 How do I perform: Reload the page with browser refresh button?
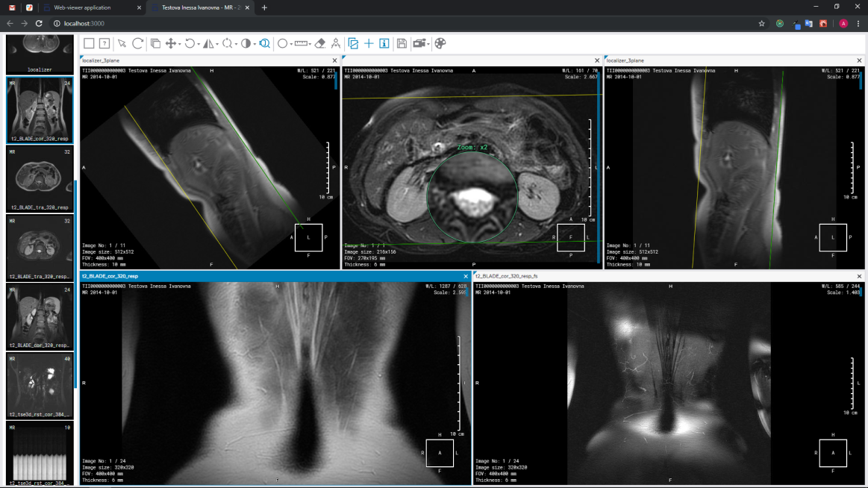[39, 24]
